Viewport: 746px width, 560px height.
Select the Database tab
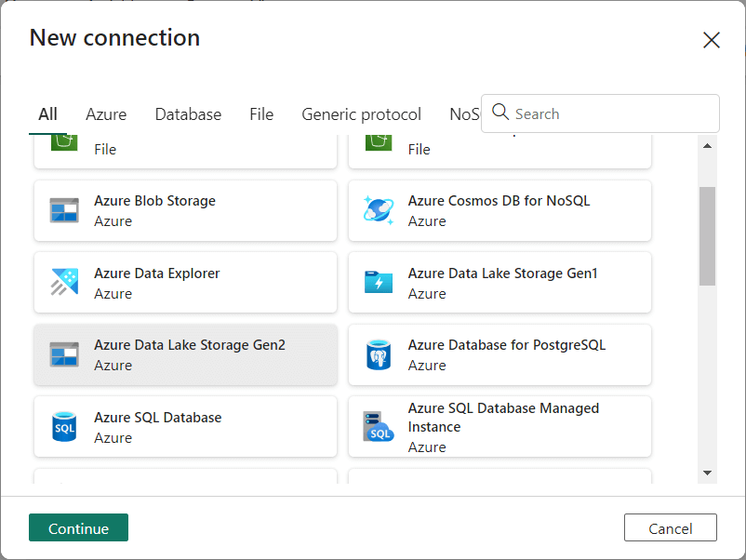pos(188,114)
